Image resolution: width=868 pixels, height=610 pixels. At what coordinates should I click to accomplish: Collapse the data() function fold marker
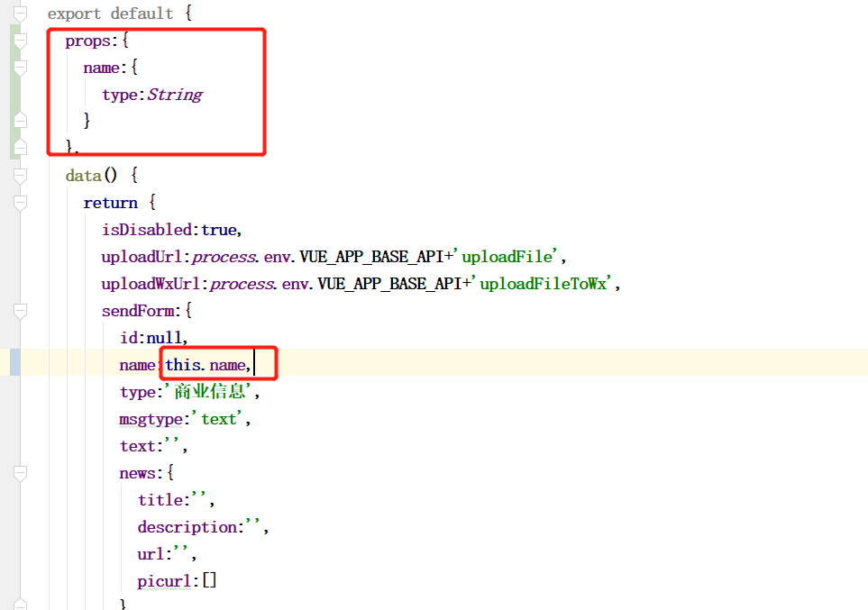(x=20, y=176)
